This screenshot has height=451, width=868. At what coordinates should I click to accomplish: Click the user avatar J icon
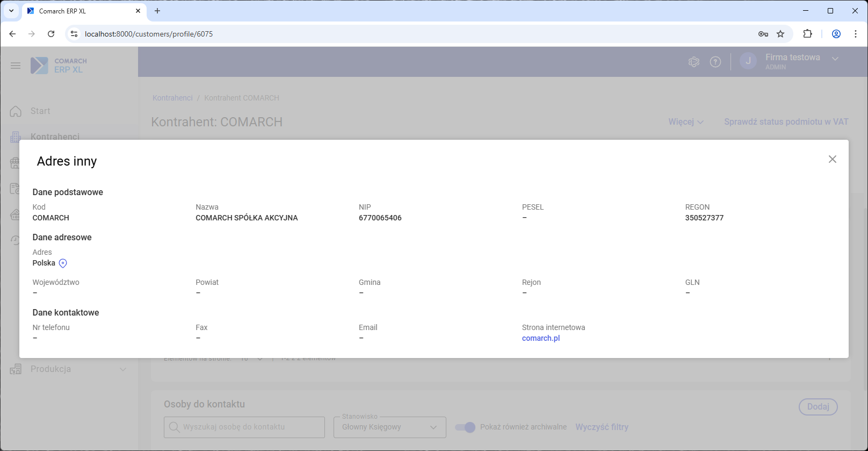[x=748, y=61]
